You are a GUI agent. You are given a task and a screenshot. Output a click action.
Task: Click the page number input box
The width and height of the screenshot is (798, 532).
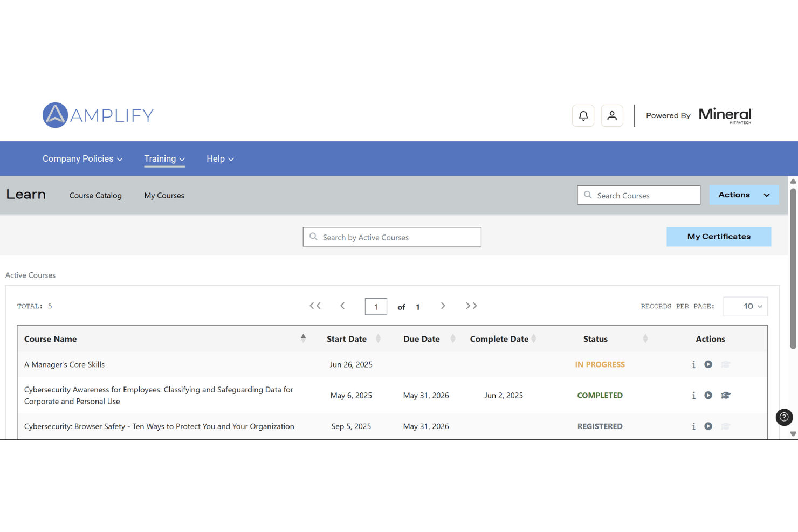376,306
